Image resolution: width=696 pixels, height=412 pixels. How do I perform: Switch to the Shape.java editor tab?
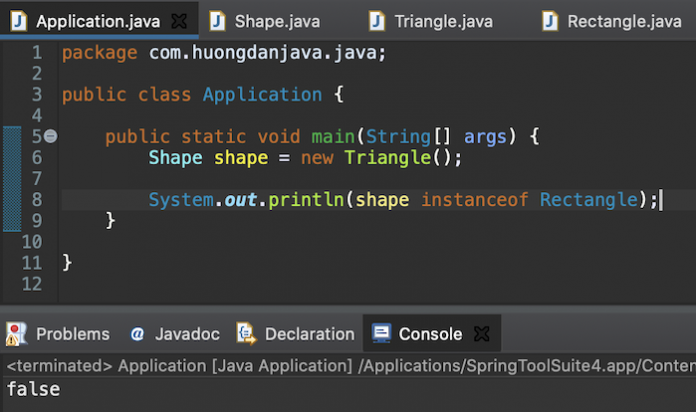(270, 21)
